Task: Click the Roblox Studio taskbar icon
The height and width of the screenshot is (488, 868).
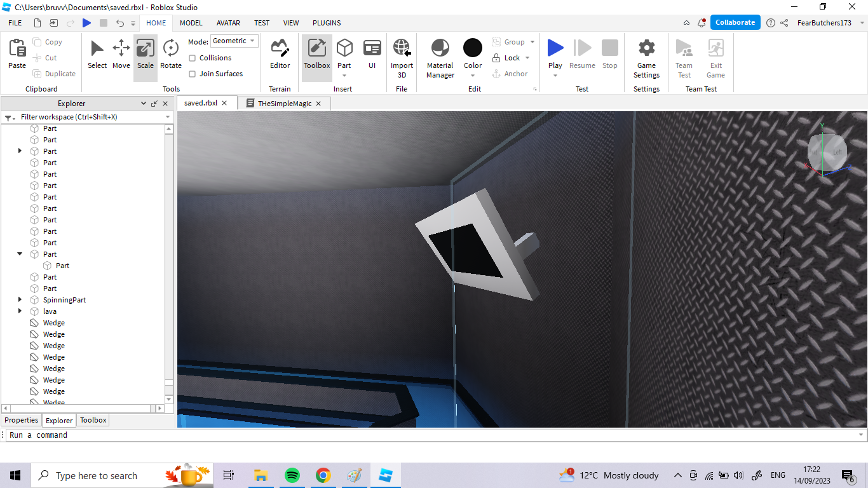Action: click(x=386, y=475)
